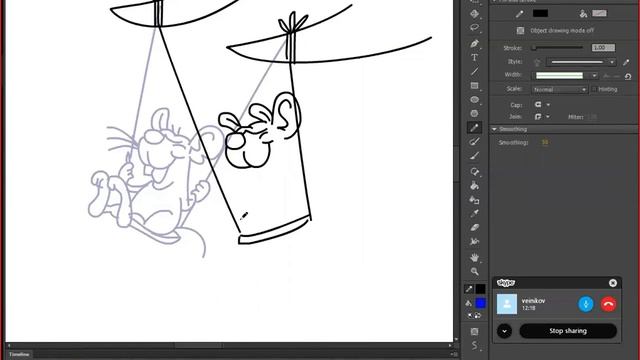Click the swap colors icon in toolbar
Screen dimensions: 640x360
(478, 316)
